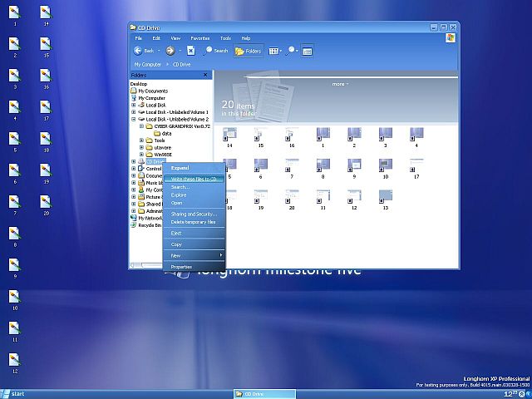Toggle the Folders pane button

(249, 51)
